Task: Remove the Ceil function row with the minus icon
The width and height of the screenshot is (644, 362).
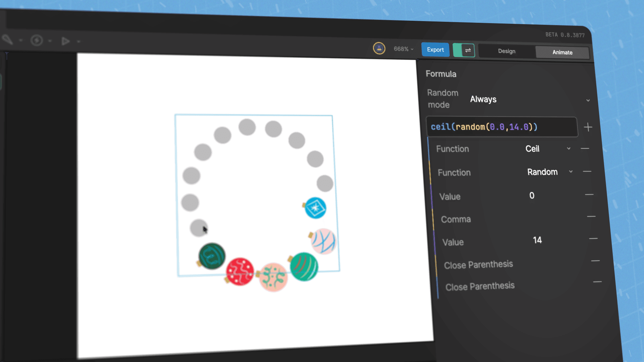Action: tap(585, 148)
